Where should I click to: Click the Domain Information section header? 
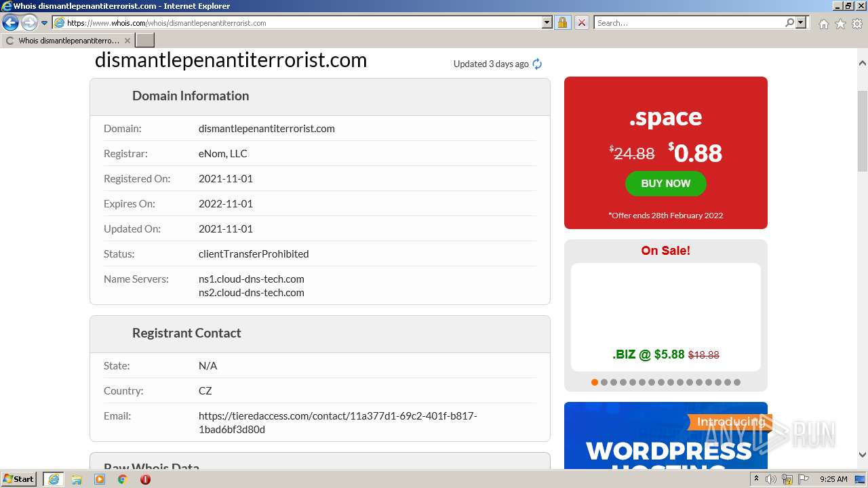pyautogui.click(x=320, y=96)
